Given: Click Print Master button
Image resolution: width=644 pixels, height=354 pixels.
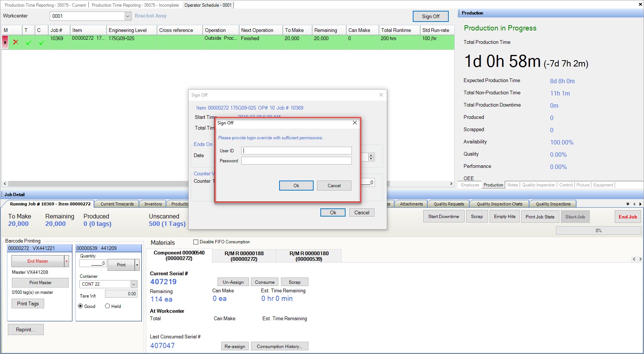Looking at the screenshot, I should tap(40, 283).
